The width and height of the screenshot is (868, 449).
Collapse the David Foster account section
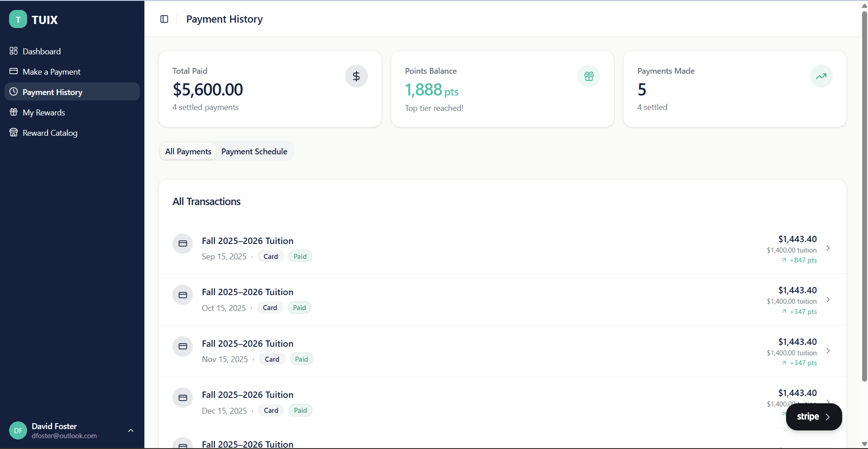tap(131, 430)
